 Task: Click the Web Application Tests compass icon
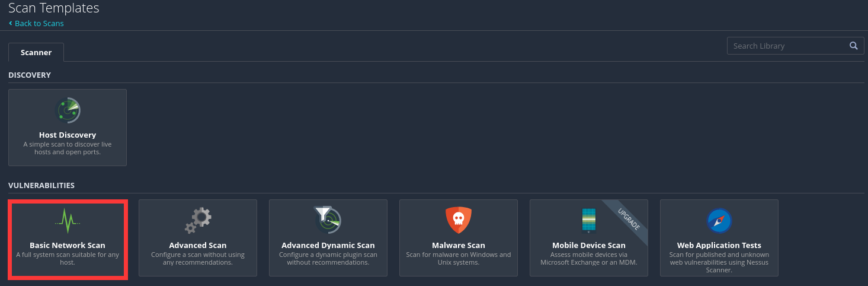point(719,221)
